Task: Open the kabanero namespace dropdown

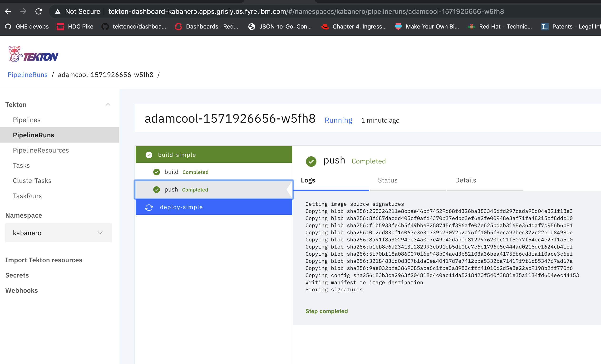Action: (x=59, y=233)
